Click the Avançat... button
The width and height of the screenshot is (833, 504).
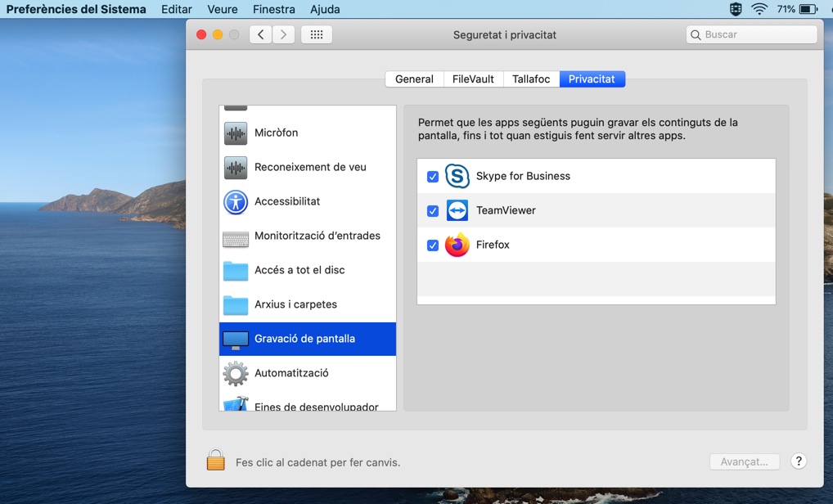[744, 461]
